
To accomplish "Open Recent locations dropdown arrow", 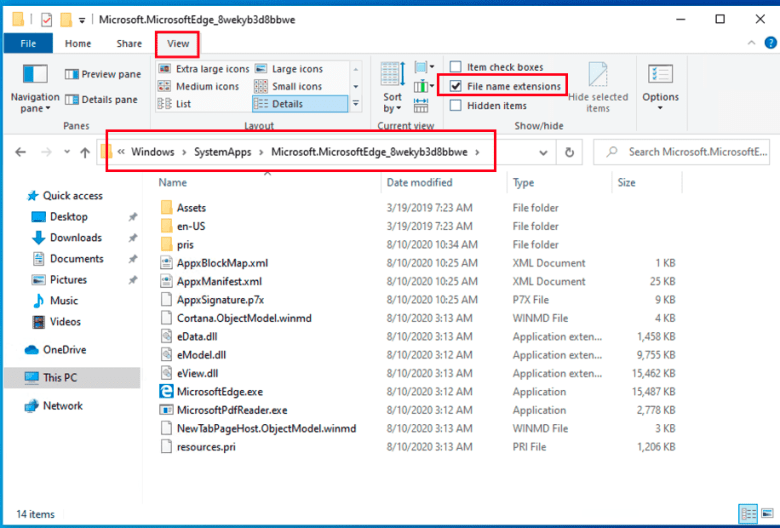I will (x=67, y=152).
